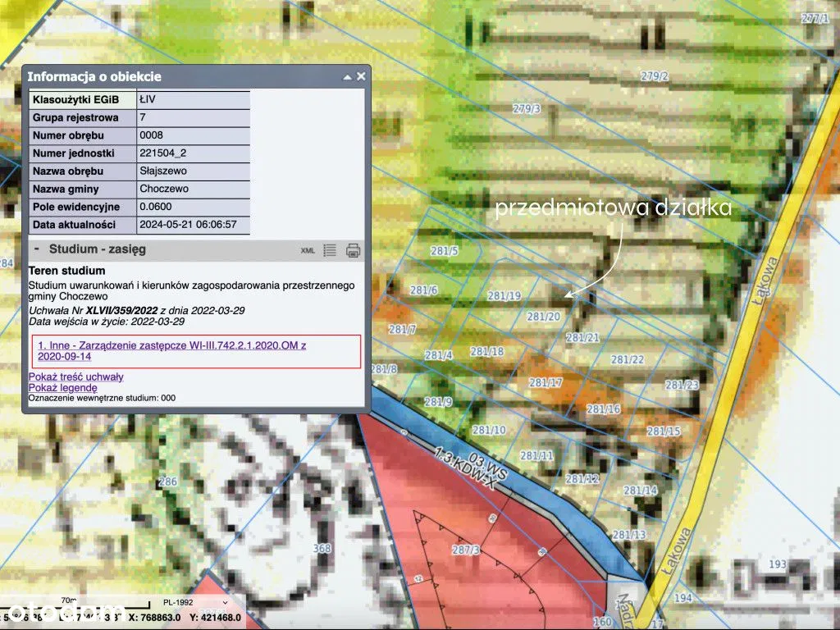Click parcel 279/2 on the map
The width and height of the screenshot is (840, 630).
(x=654, y=76)
